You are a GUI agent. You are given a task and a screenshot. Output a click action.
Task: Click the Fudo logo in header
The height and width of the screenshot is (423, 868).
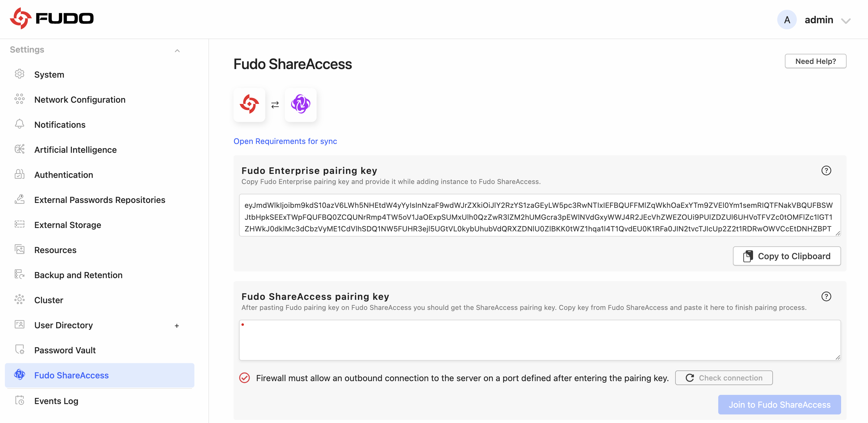[52, 19]
